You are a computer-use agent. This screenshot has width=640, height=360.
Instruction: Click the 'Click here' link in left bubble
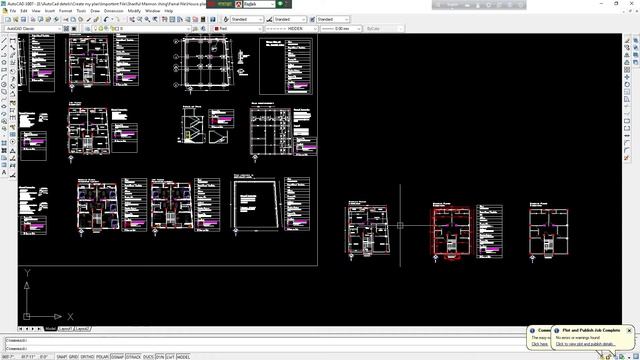pos(540,344)
